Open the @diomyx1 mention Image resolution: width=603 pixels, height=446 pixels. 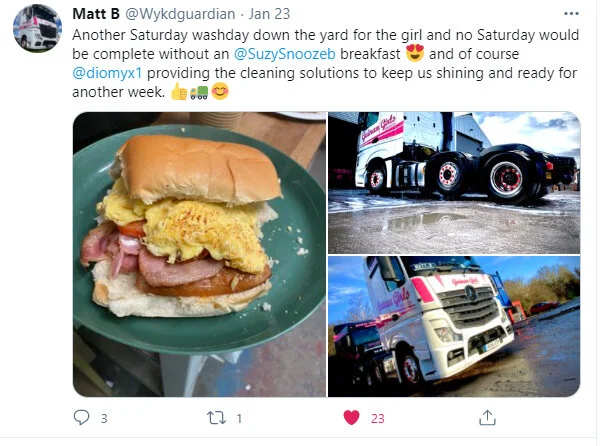pyautogui.click(x=107, y=73)
